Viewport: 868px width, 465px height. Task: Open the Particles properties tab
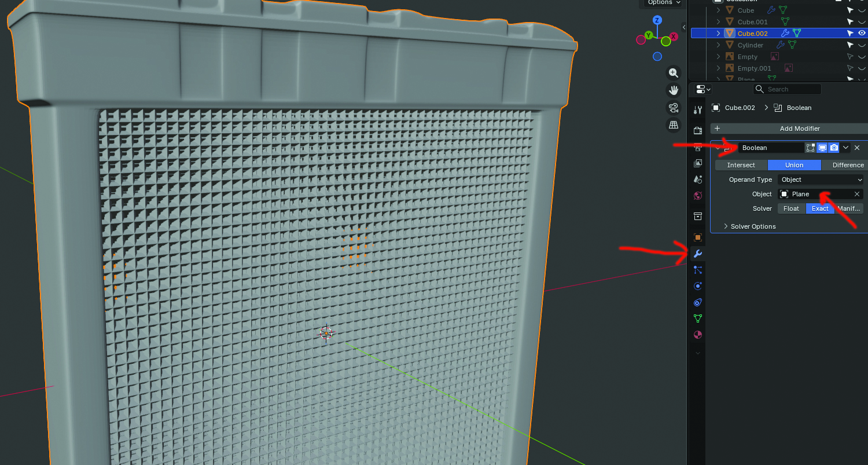[698, 270]
